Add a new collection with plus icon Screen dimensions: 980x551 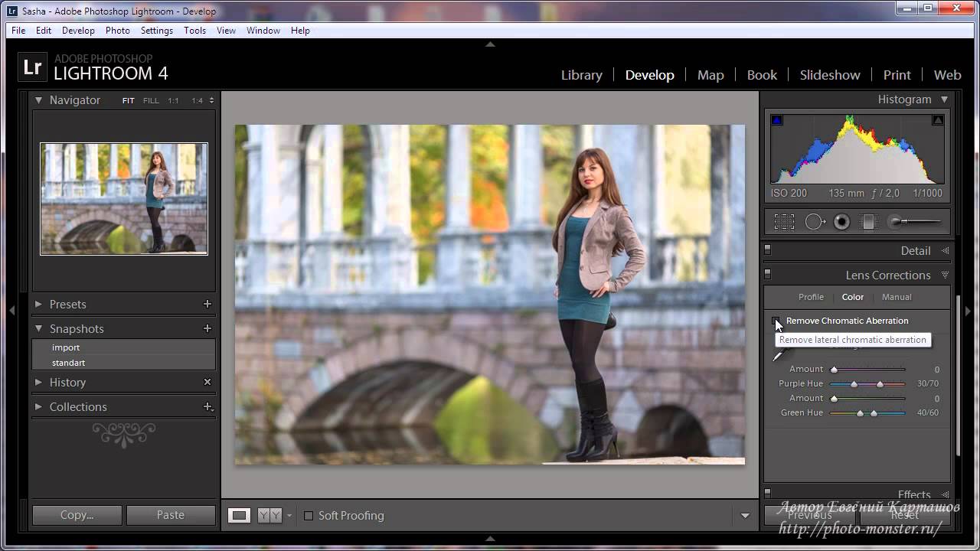[207, 406]
